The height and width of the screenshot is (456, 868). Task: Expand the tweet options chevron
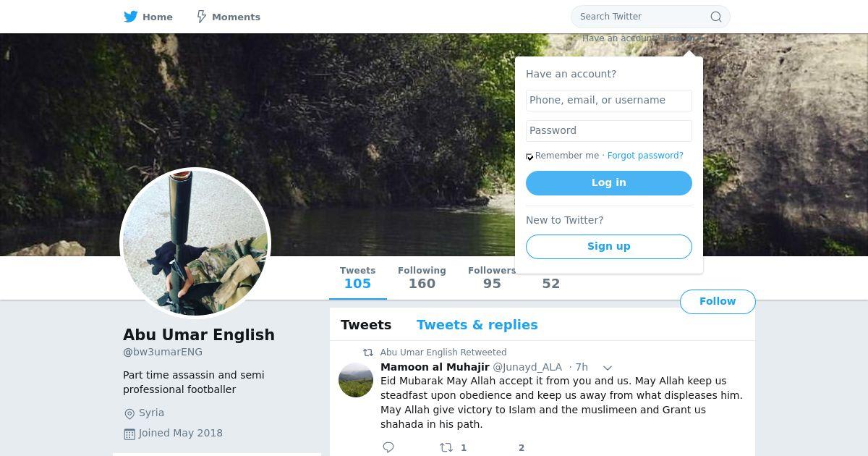click(x=608, y=368)
